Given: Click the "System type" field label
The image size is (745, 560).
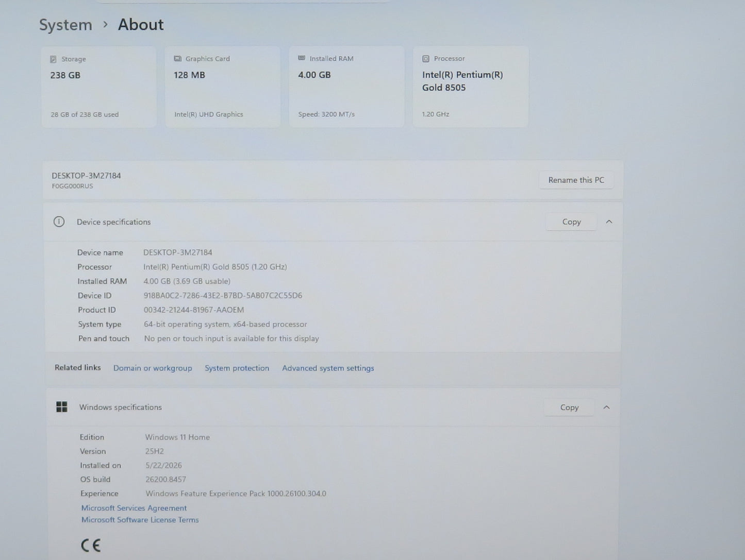Looking at the screenshot, I should tap(100, 324).
